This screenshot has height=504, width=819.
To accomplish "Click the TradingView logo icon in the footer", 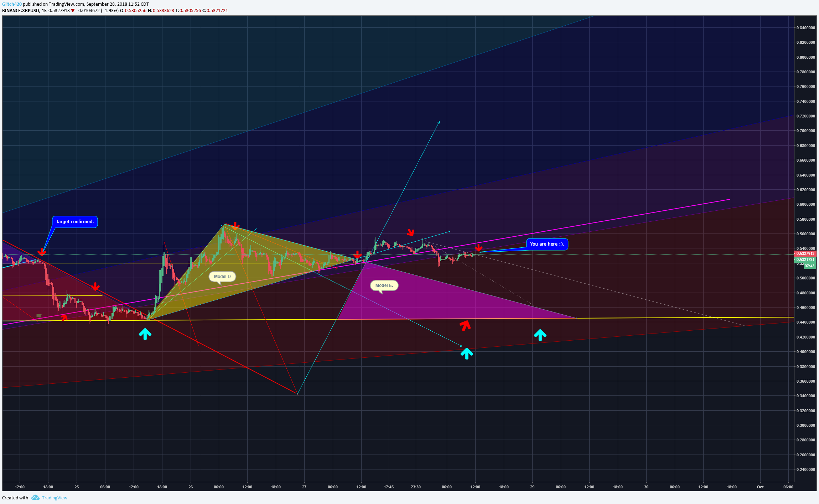I will (x=35, y=497).
